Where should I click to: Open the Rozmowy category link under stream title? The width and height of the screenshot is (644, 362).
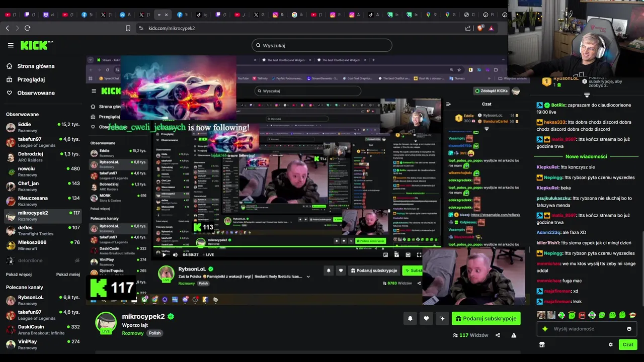[x=133, y=333]
